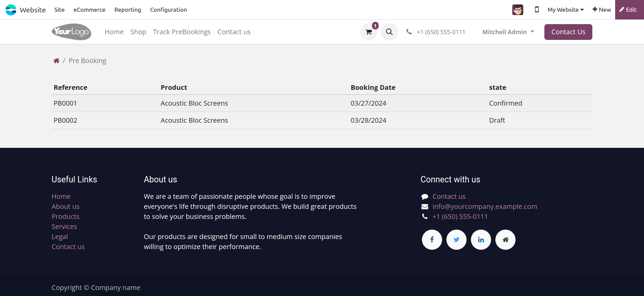644x296 pixels.
Task: Go to Track PreBookings page
Action: coord(181,32)
